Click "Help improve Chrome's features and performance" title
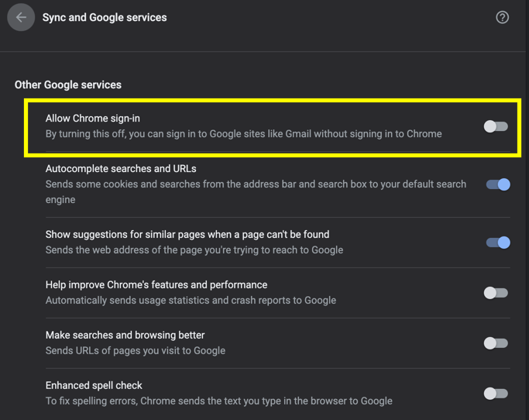 pos(156,285)
